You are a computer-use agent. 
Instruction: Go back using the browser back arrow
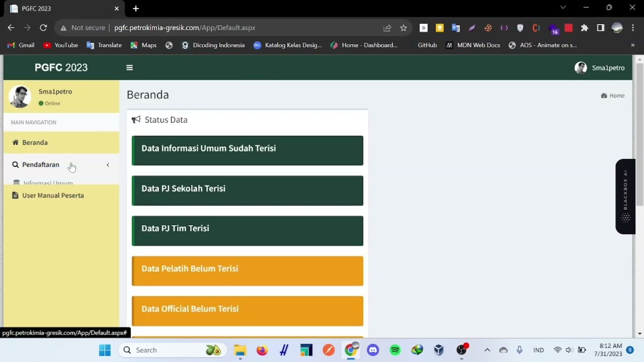(x=11, y=28)
